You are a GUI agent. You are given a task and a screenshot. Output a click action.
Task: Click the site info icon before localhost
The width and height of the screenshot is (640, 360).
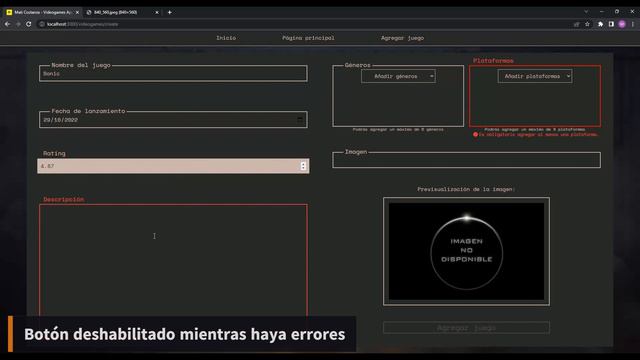pos(42,24)
